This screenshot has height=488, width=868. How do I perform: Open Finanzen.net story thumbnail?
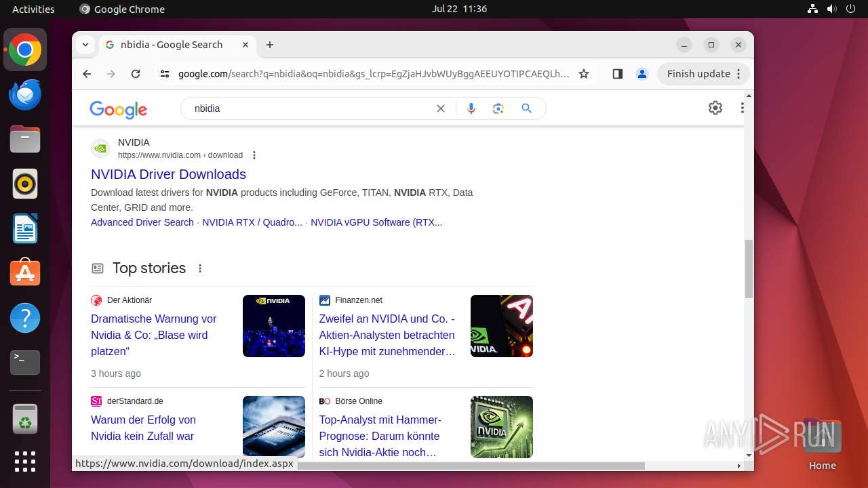pos(502,326)
